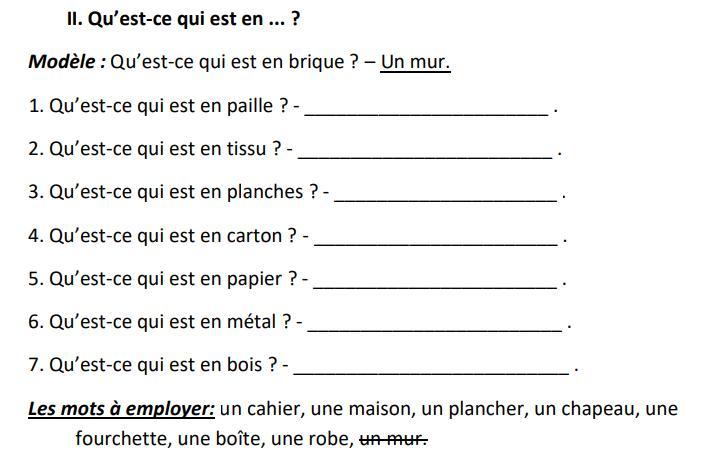
Task: Click the blank after question 7 bois
Action: (431, 366)
